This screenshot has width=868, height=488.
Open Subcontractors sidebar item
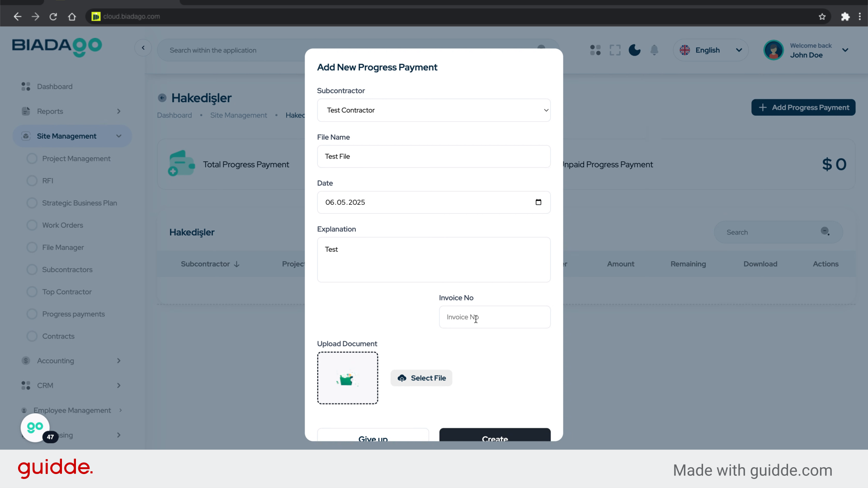pyautogui.click(x=67, y=270)
